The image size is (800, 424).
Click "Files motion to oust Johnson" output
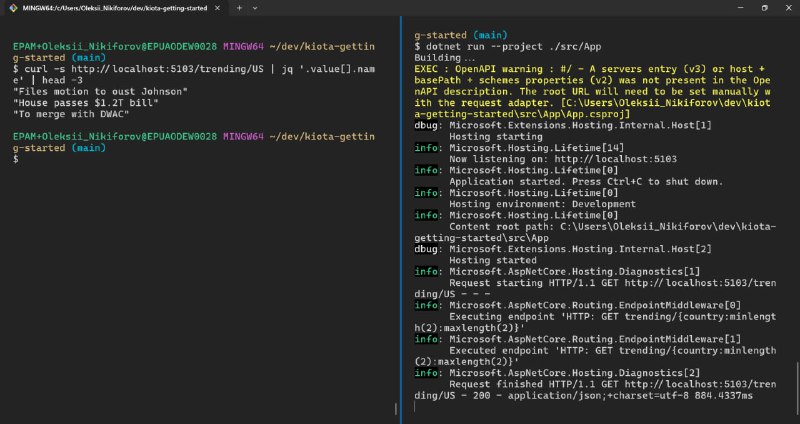coord(101,92)
